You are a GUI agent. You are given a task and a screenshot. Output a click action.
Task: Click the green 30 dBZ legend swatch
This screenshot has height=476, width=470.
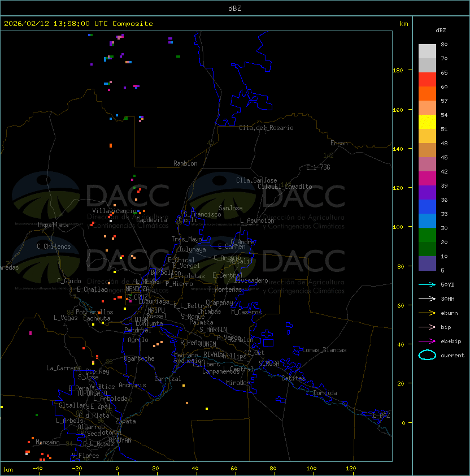coord(427,235)
